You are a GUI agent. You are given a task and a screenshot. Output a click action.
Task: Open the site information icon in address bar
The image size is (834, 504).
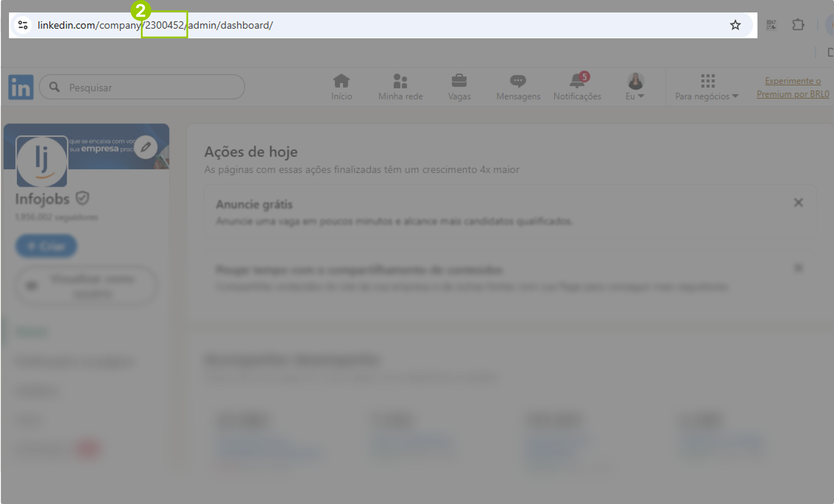(23, 25)
